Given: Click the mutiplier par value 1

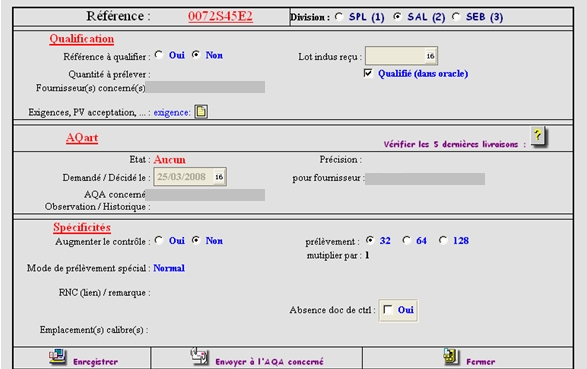Looking at the screenshot, I should [367, 256].
